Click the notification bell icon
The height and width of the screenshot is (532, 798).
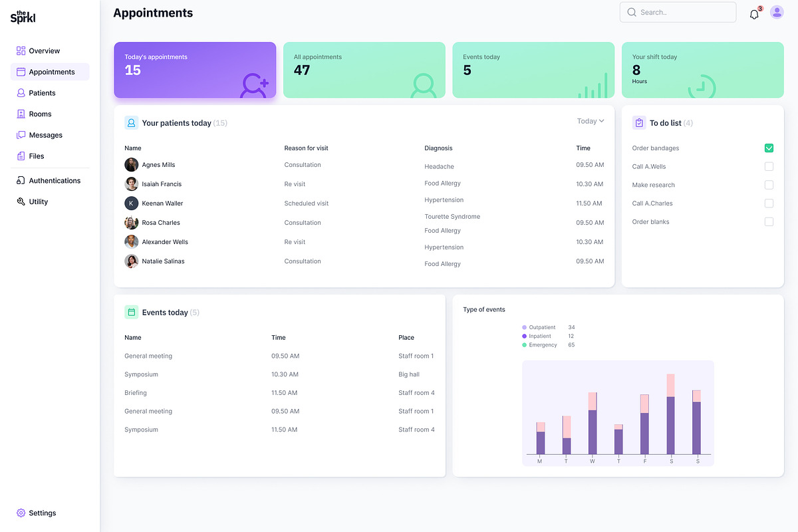[x=754, y=13]
